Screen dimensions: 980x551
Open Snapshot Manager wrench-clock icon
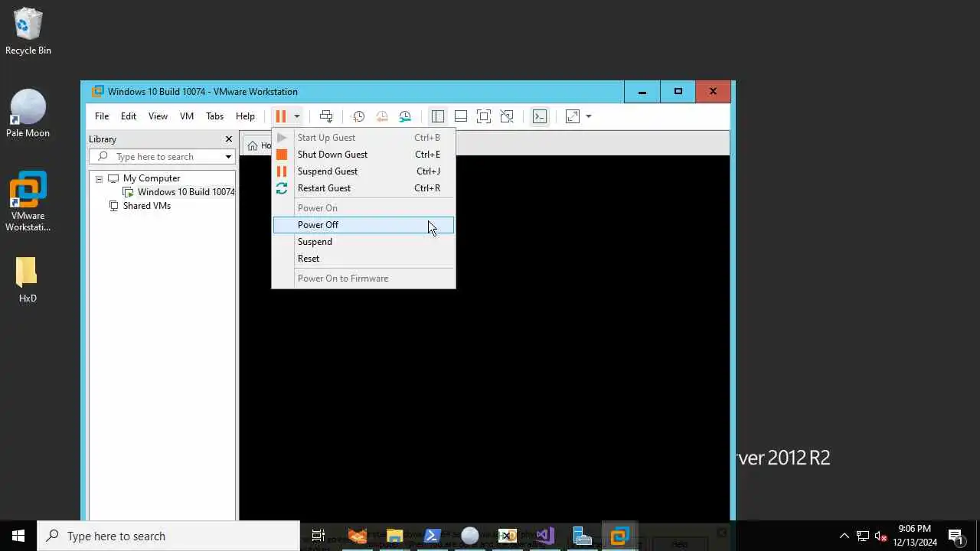coord(405,116)
